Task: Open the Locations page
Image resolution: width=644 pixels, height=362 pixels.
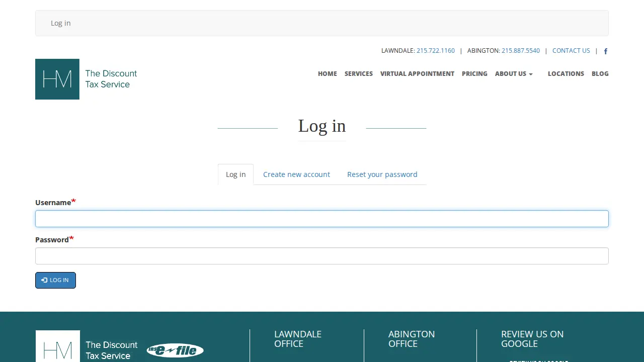Action: (566, 74)
